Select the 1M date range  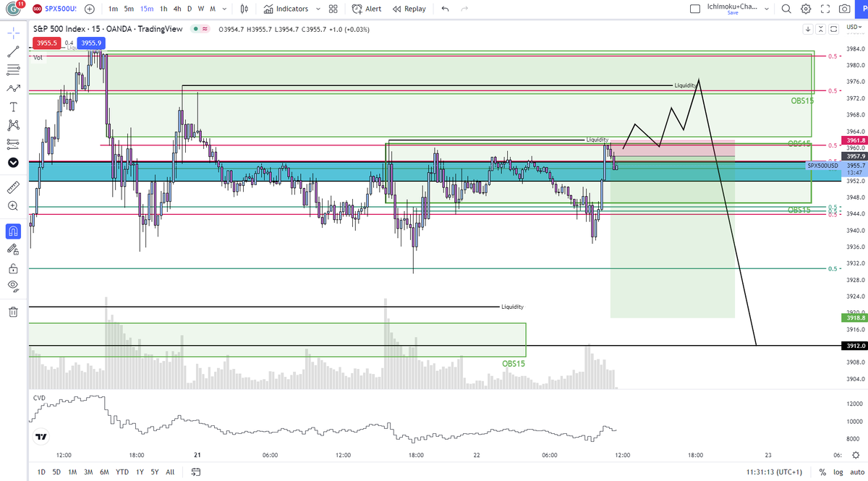[72, 472]
